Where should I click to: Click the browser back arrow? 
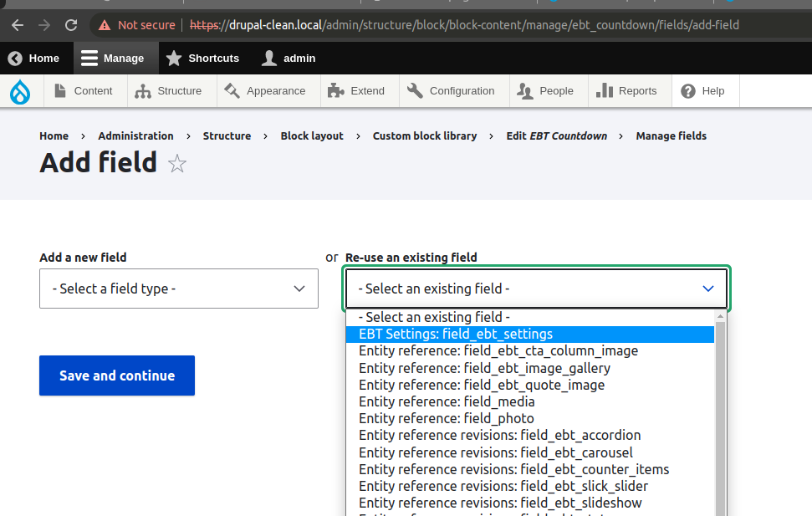(18, 25)
